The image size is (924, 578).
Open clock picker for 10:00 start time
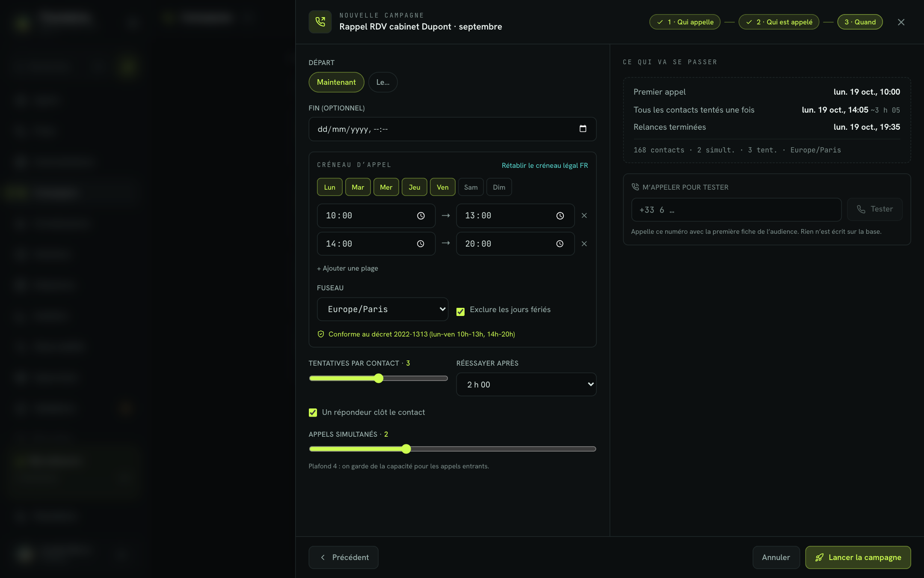[421, 216]
